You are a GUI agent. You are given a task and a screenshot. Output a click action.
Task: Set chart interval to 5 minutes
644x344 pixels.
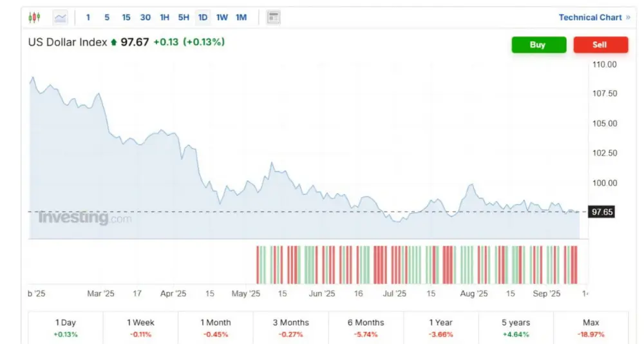click(107, 17)
